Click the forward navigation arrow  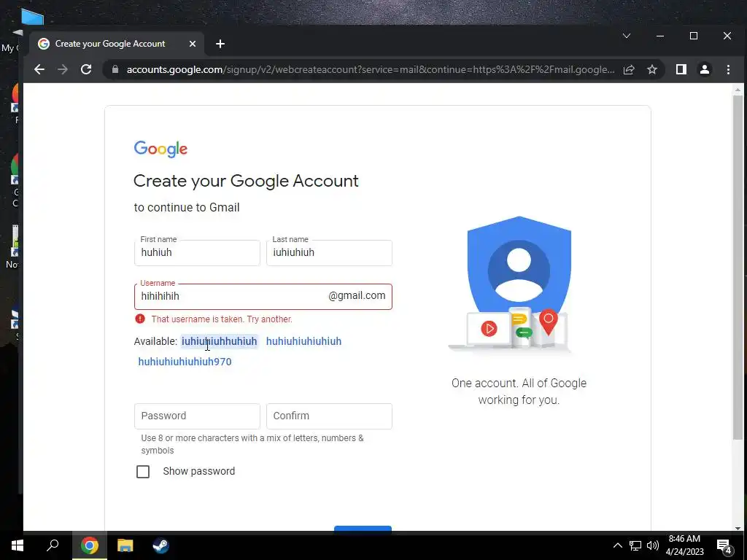click(x=63, y=69)
